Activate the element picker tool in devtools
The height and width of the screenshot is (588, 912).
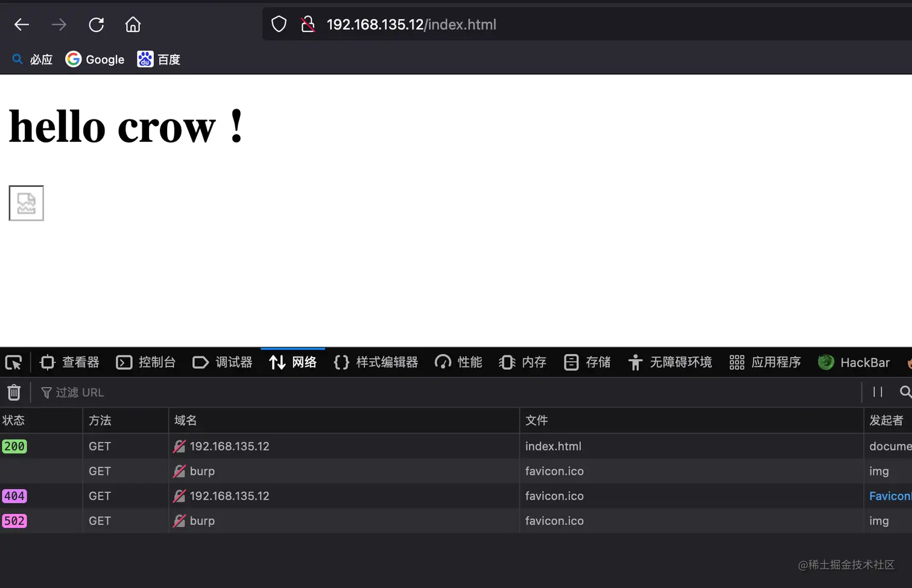(x=13, y=362)
